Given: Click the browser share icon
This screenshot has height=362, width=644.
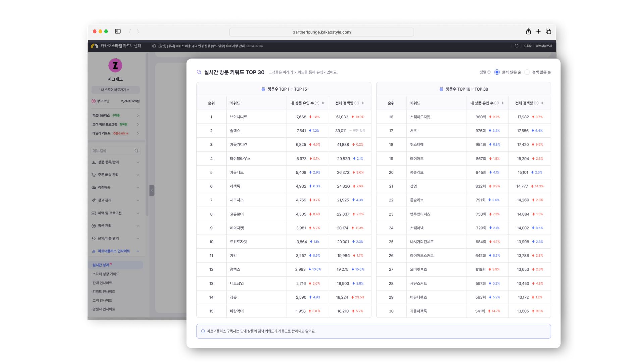Looking at the screenshot, I should (x=528, y=31).
